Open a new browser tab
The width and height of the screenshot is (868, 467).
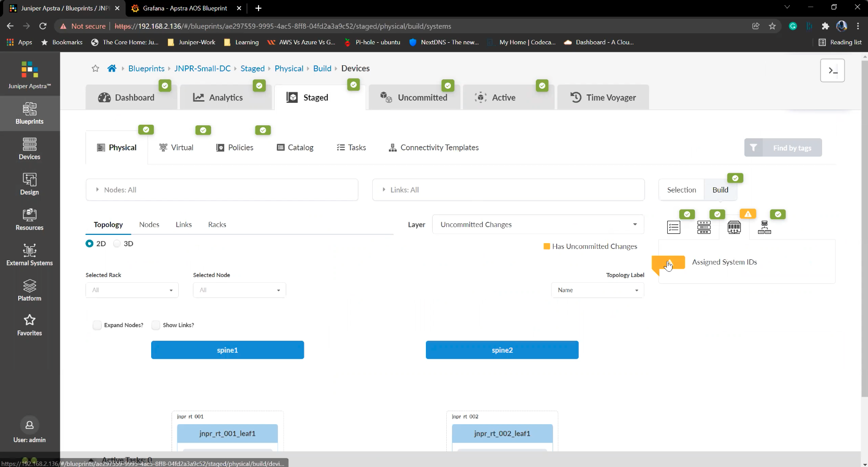pyautogui.click(x=258, y=8)
